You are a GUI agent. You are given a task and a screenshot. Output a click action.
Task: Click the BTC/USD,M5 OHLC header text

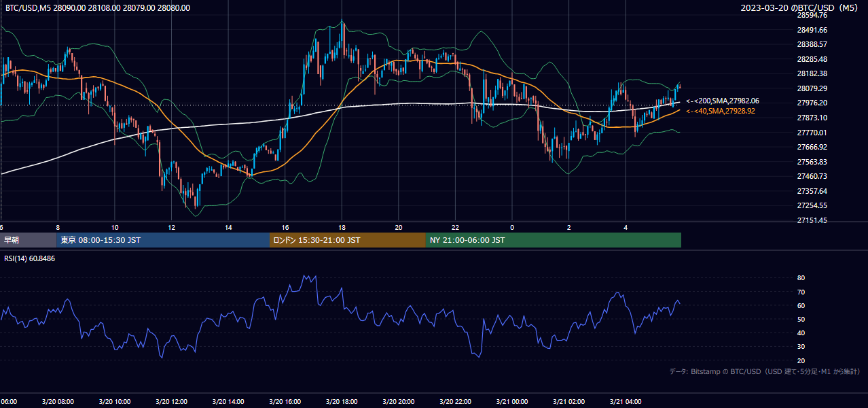point(98,7)
